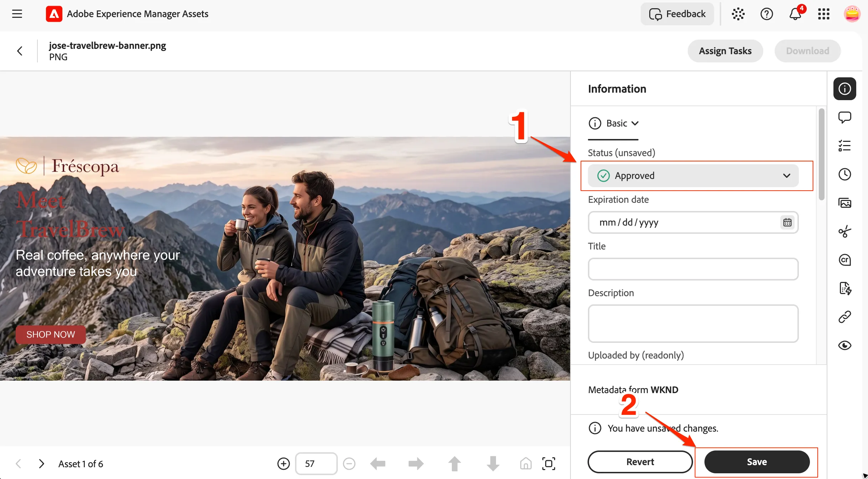Pan image left with left arrow

pyautogui.click(x=378, y=464)
